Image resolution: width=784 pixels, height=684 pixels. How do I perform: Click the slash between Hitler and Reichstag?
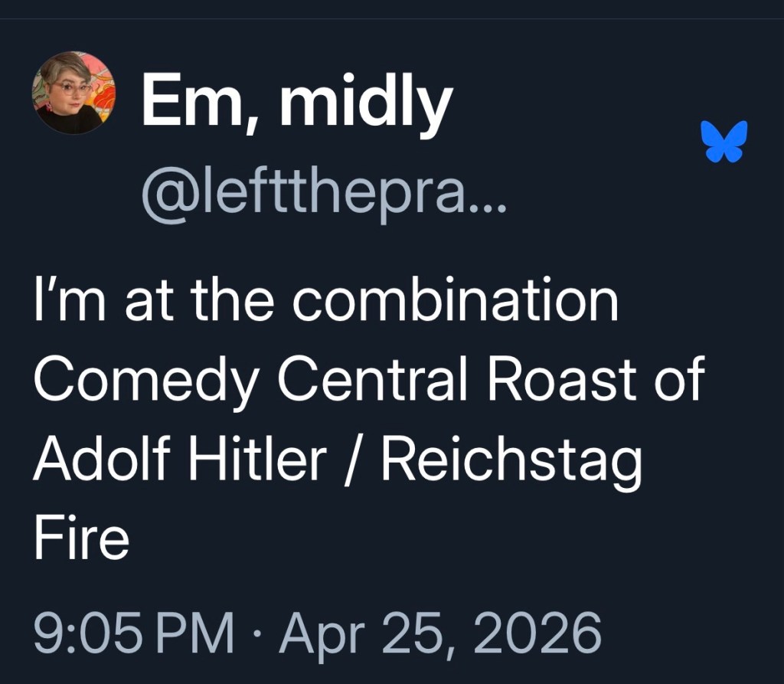[x=354, y=461]
